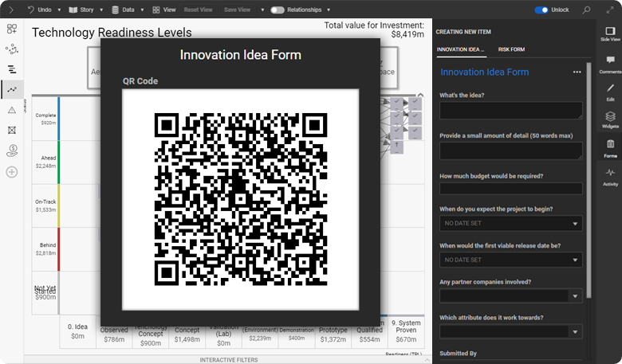Image resolution: width=622 pixels, height=364 pixels.
Task: Open the project begin date dropdown
Action: click(510, 224)
